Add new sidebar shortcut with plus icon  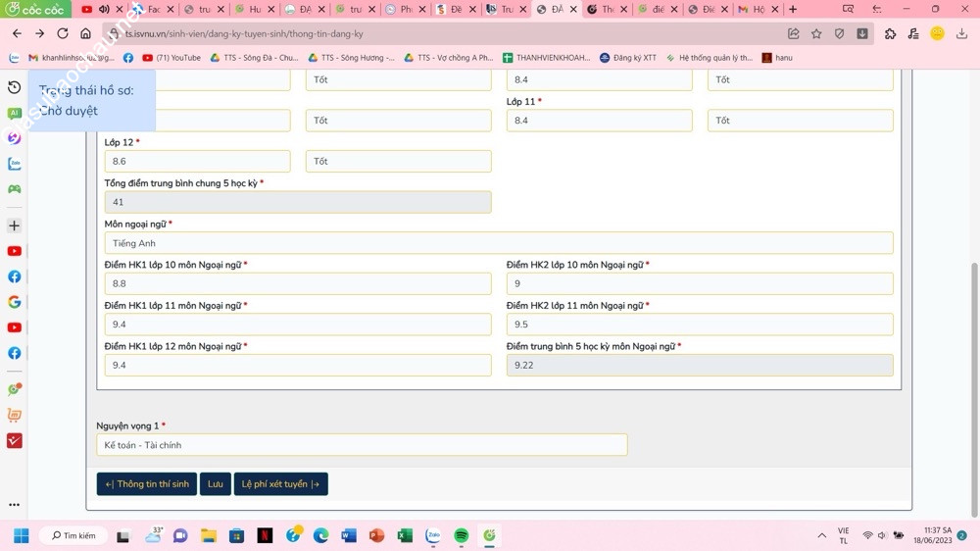click(x=14, y=225)
